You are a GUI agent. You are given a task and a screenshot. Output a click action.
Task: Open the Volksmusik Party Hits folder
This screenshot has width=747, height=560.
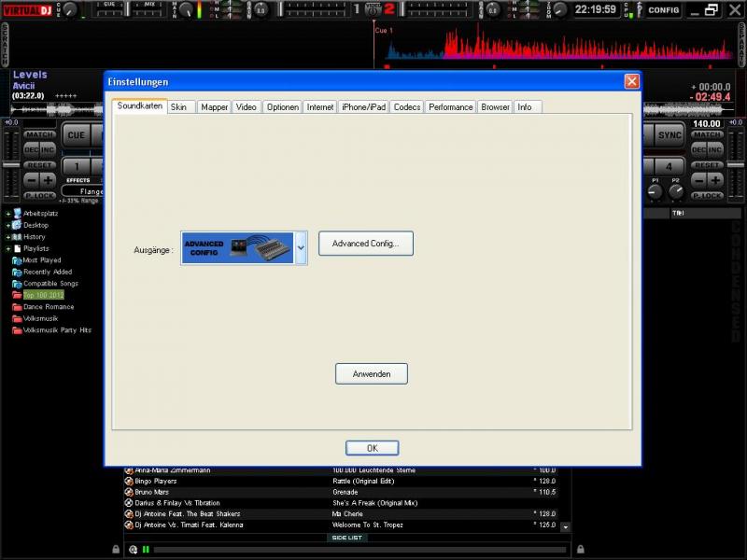point(52,330)
